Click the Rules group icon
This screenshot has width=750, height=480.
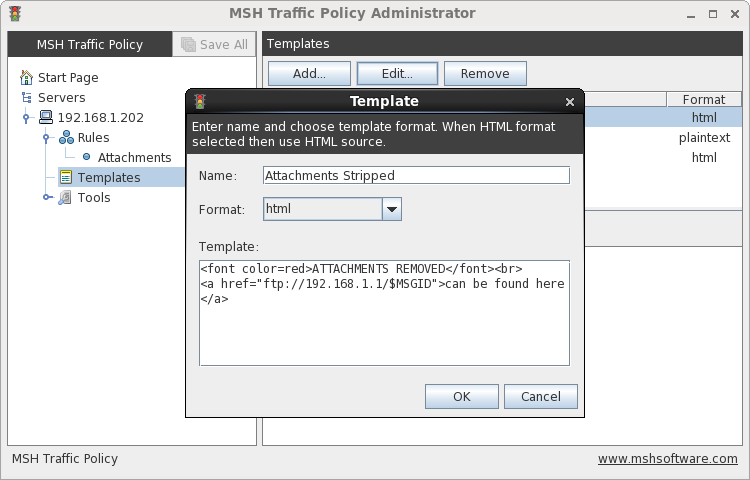[x=66, y=138]
